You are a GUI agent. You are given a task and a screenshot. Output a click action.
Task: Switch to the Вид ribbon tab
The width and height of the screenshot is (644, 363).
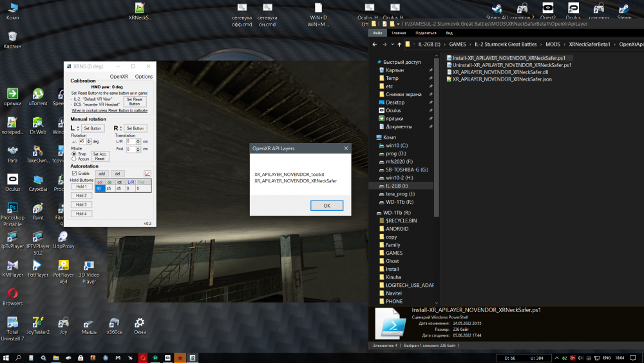[449, 33]
